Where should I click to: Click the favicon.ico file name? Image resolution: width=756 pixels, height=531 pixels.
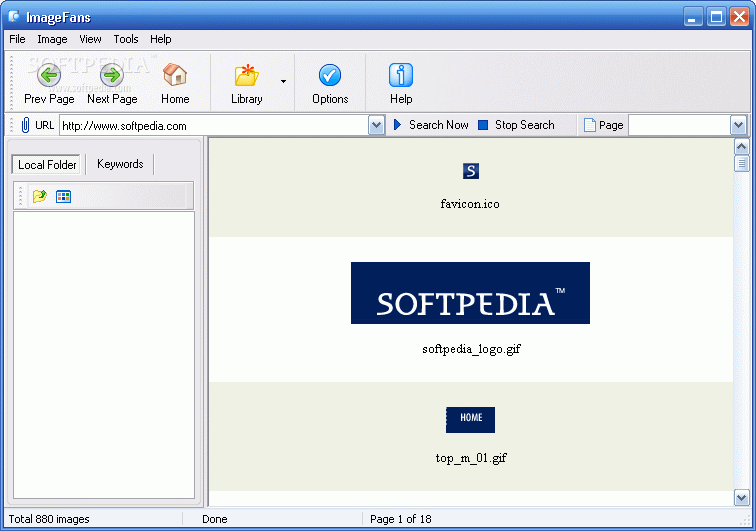pos(470,204)
